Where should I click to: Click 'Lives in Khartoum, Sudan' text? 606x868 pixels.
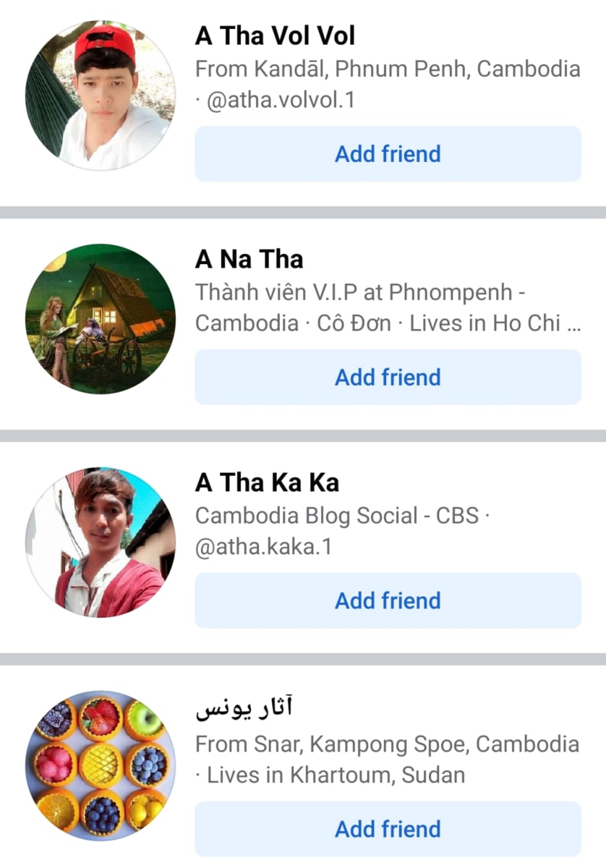[x=336, y=775]
